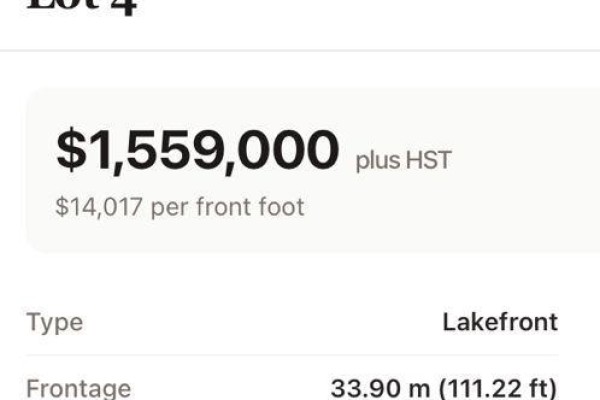Select the $1,559,000 price text
This screenshot has height=400, width=600.
[198, 150]
